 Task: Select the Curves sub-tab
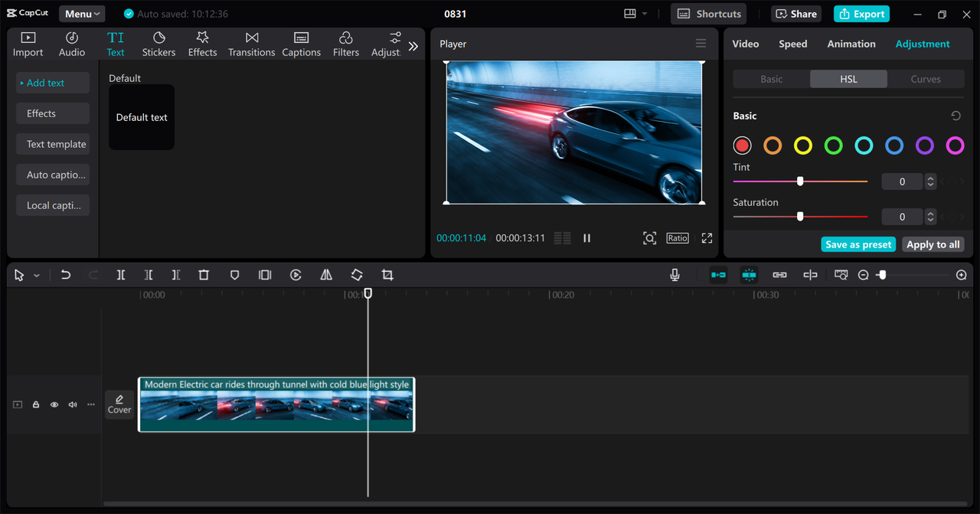point(926,79)
